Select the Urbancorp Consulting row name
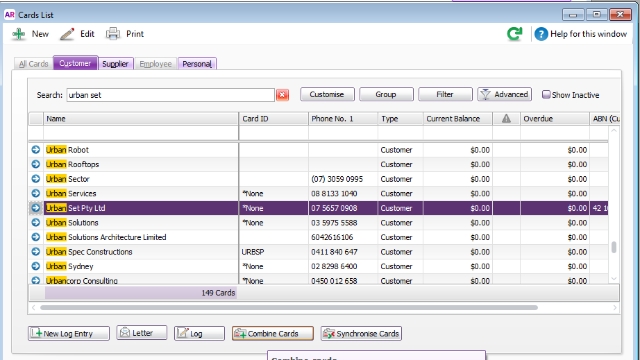Image resolution: width=640 pixels, height=360 pixels. [82, 281]
